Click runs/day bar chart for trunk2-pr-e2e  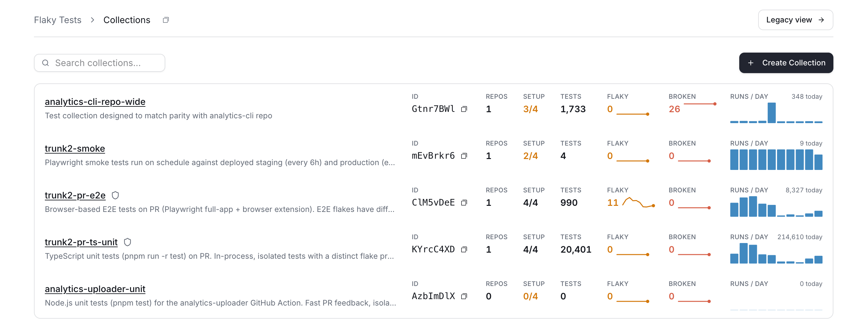(776, 206)
